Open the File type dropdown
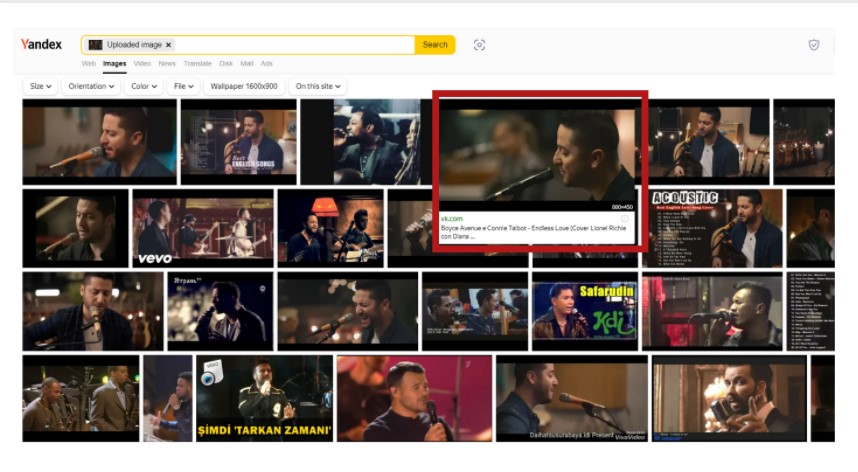The height and width of the screenshot is (472, 858). click(183, 87)
